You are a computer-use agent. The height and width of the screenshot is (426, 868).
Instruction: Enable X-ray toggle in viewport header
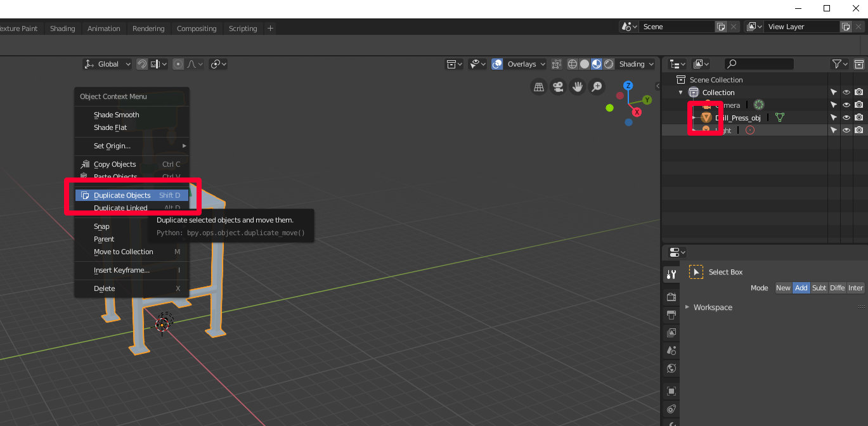click(557, 64)
